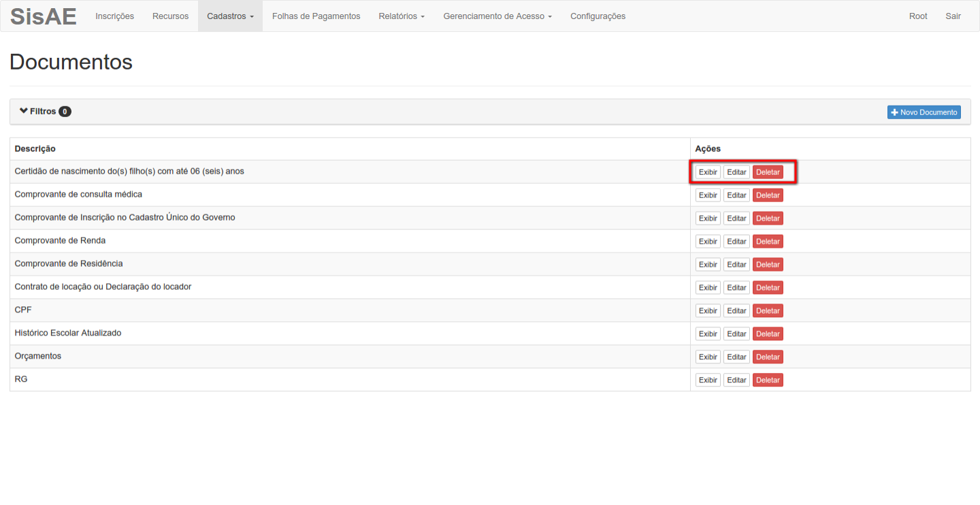
Task: Click Exibir in the CPF row
Action: pos(708,311)
